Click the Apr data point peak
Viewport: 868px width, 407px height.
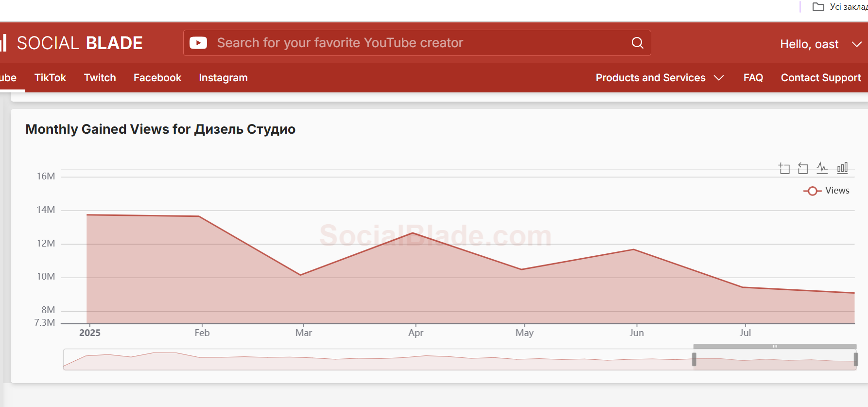point(413,233)
